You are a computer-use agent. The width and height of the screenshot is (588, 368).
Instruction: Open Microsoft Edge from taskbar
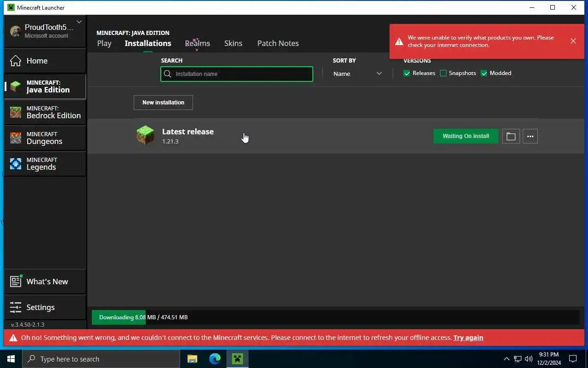(x=215, y=359)
